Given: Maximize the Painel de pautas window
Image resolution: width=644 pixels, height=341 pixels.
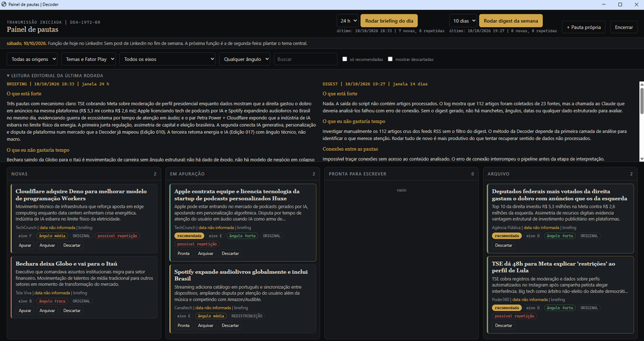Looking at the screenshot, I should click(620, 4).
